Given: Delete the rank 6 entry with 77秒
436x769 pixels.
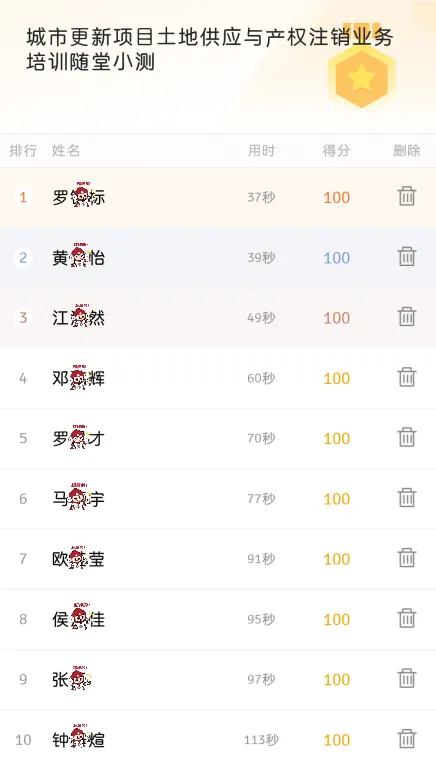Looking at the screenshot, I should pyautogui.click(x=407, y=498).
